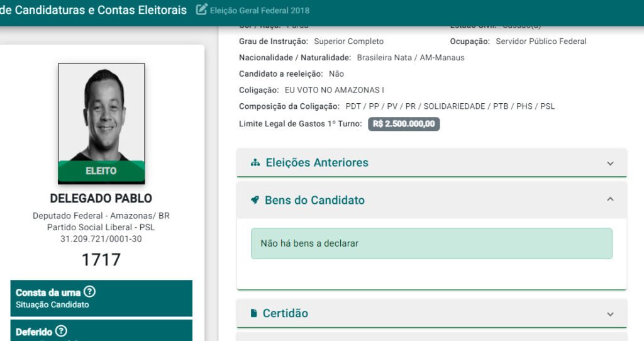Click the question mark icon beside Deferido

click(x=61, y=331)
